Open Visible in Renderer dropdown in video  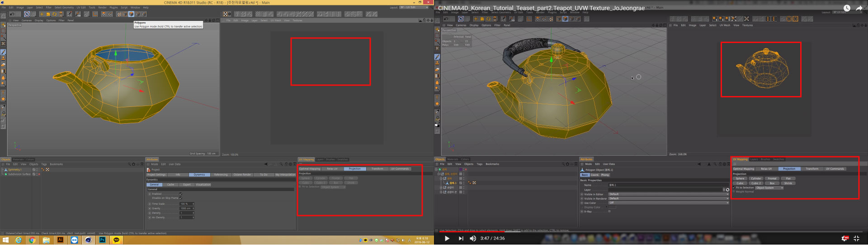(x=669, y=198)
